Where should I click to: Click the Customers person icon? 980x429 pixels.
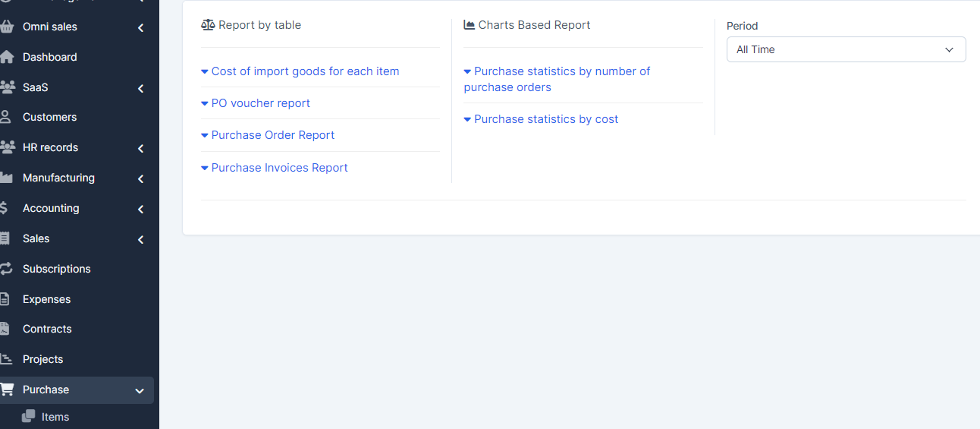point(6,117)
